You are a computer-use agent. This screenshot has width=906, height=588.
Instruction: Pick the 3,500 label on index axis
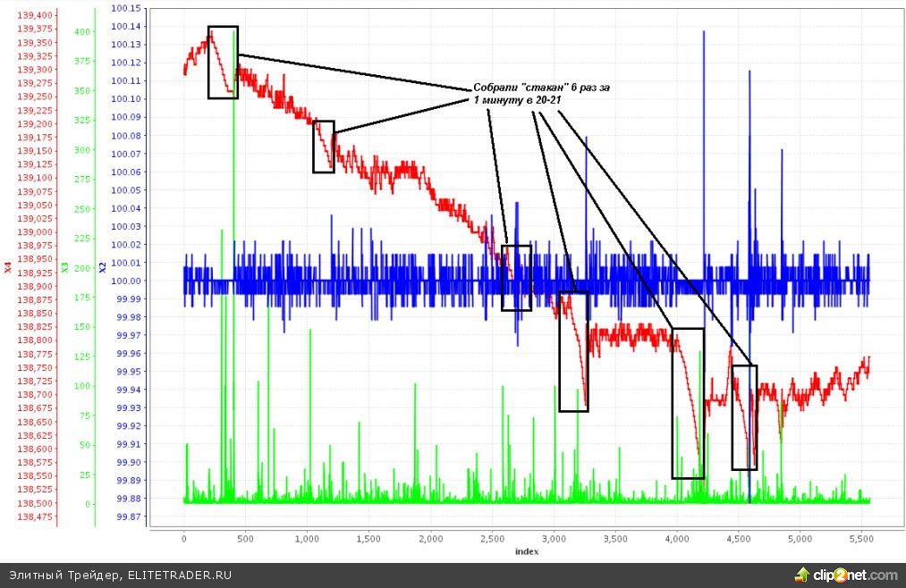coord(614,539)
